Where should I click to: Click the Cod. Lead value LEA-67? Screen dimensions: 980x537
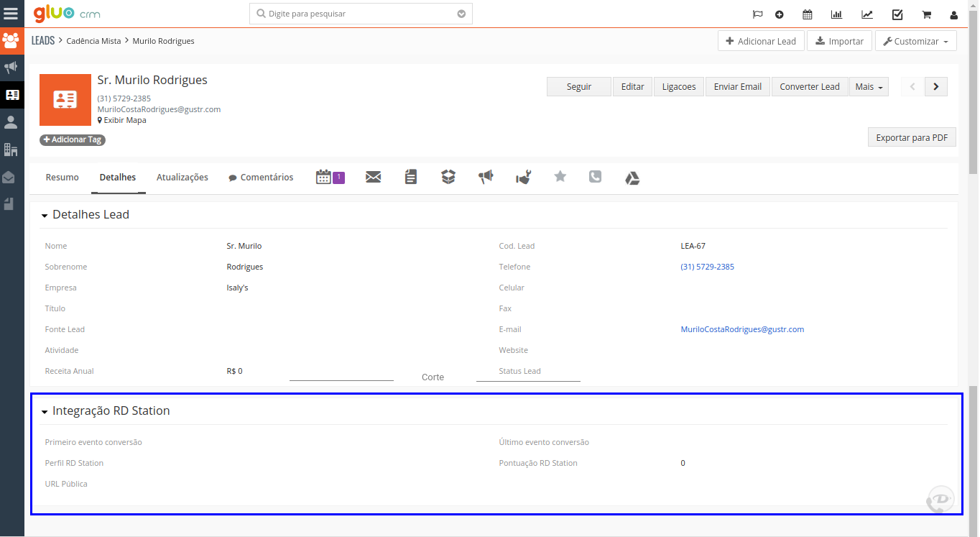[693, 246]
